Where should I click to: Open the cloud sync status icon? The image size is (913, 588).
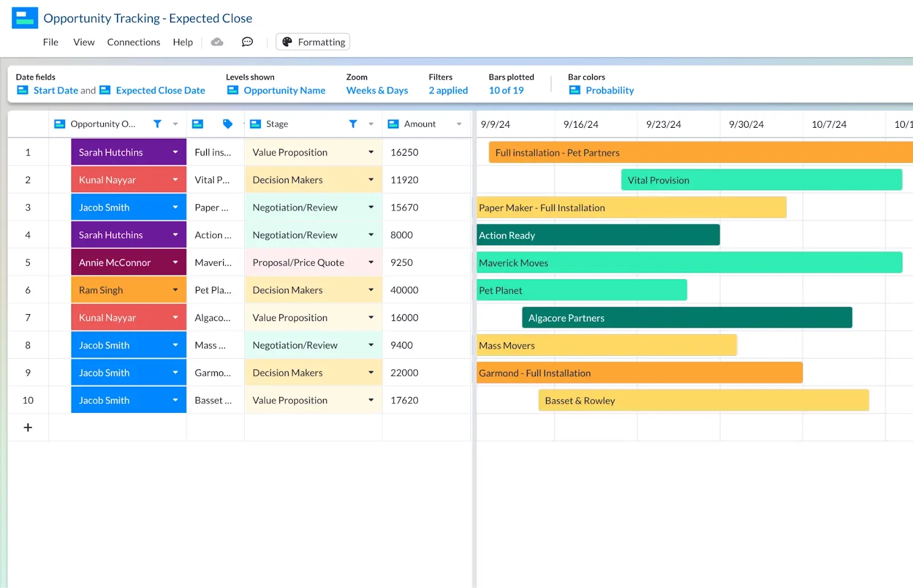[x=217, y=42]
